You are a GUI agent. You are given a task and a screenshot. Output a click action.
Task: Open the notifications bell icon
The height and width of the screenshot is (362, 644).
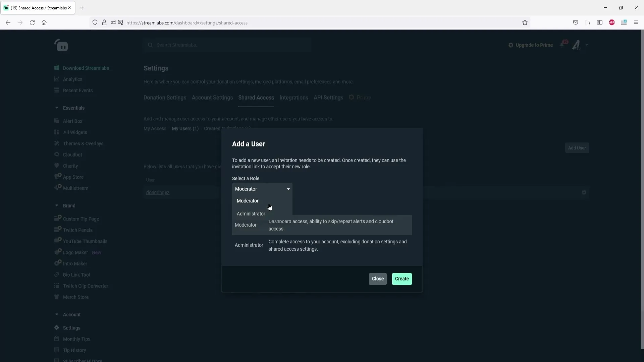(562, 45)
